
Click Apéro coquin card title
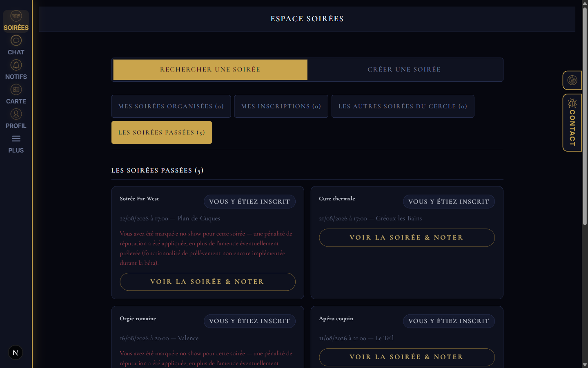click(336, 319)
